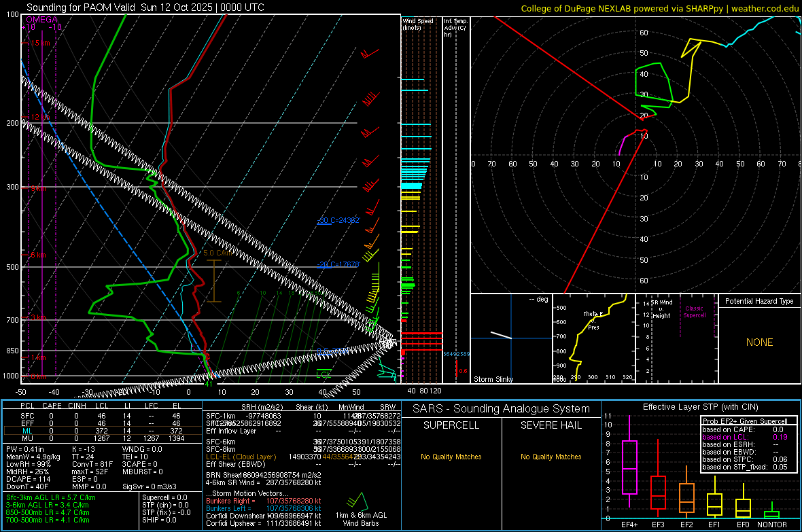Click the 'Supercell = 0.0' composite value
The image size is (802, 532).
164,497
